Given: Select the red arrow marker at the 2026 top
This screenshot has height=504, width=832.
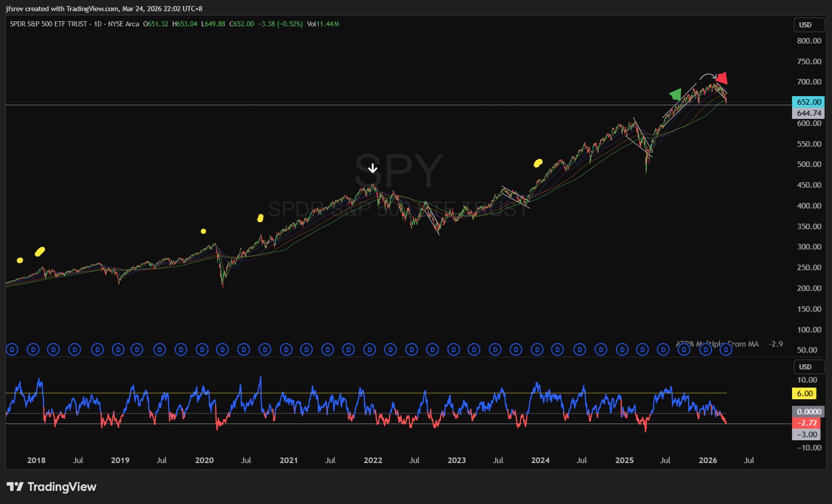Looking at the screenshot, I should pos(722,78).
